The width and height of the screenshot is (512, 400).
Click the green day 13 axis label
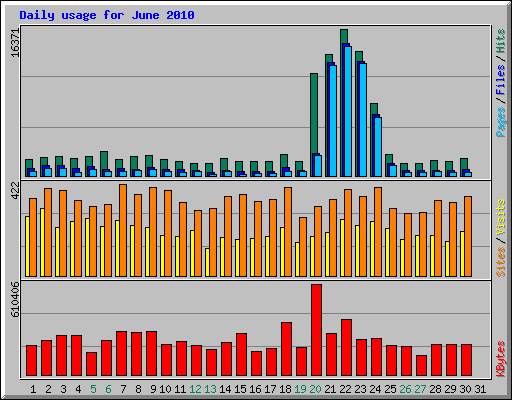coord(210,389)
